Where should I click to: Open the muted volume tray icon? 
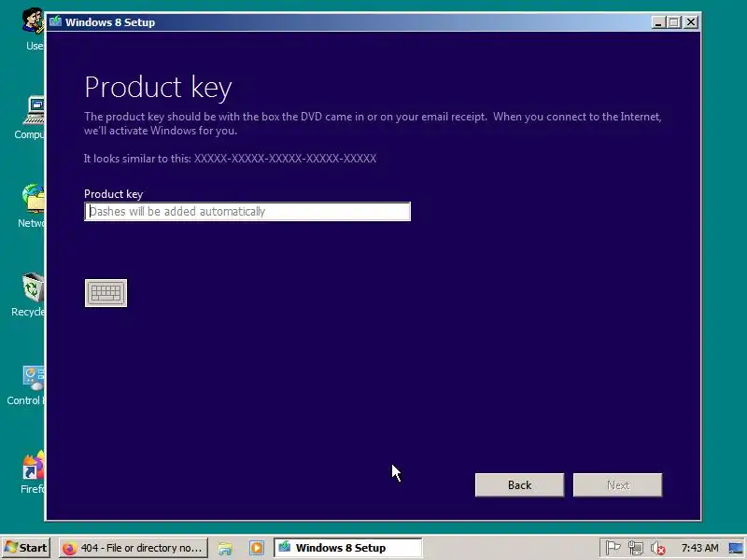(x=658, y=549)
